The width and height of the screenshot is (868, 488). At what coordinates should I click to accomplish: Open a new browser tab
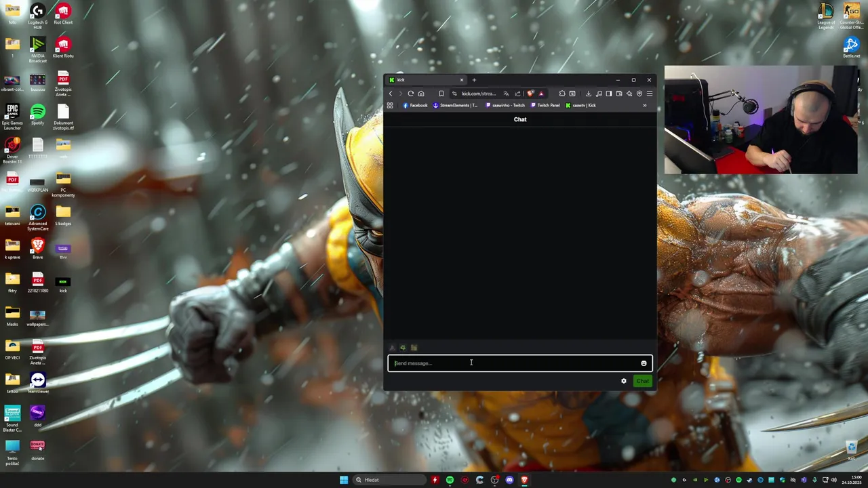pos(474,80)
